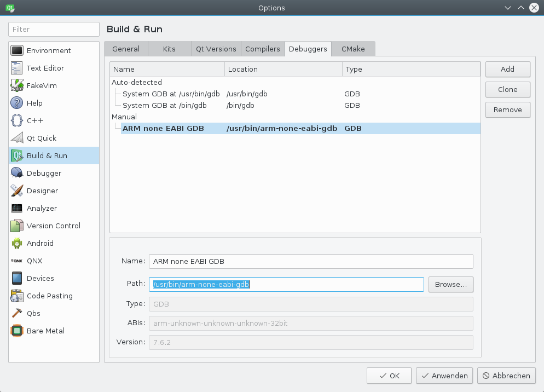Select the Bare Metal chip icon

(16, 331)
